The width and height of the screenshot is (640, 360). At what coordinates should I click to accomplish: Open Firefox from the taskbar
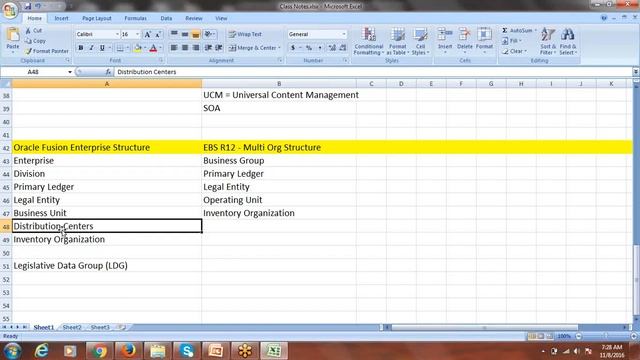129,351
